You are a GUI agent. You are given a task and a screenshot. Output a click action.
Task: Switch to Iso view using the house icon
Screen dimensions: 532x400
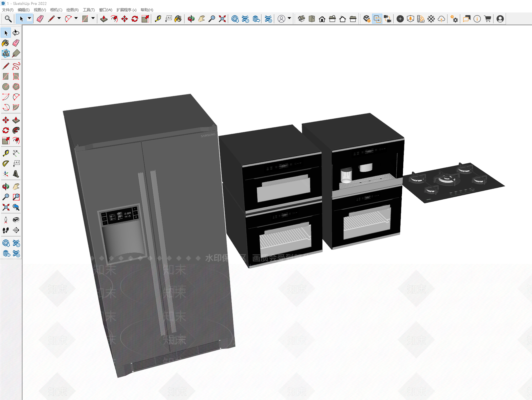(x=301, y=19)
